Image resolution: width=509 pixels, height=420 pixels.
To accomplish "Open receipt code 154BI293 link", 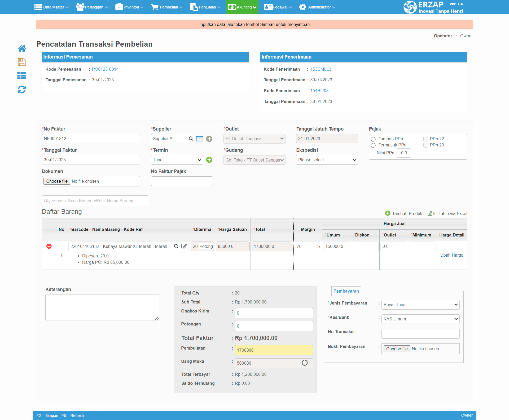I will point(319,91).
